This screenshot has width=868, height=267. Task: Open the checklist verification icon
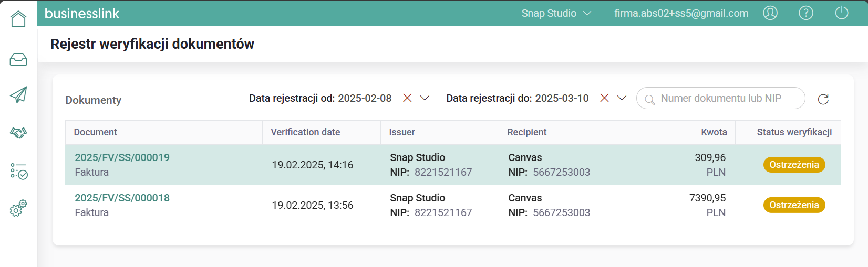point(18,171)
